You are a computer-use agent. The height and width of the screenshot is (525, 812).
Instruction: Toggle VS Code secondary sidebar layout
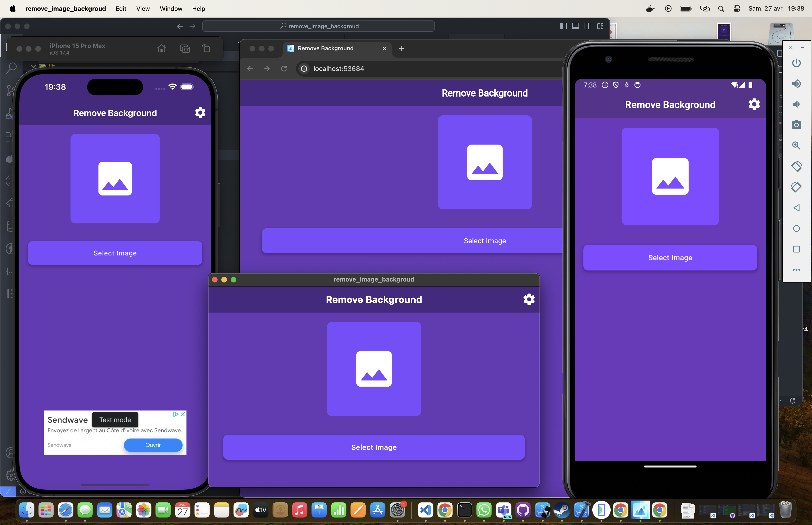pyautogui.click(x=588, y=26)
